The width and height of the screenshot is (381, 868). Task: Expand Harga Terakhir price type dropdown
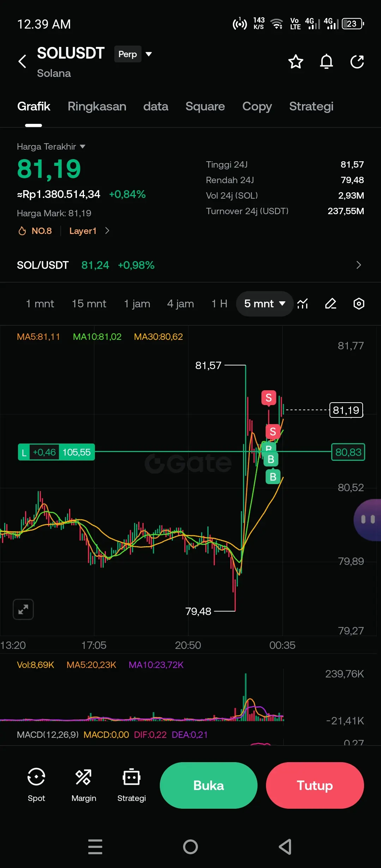pyautogui.click(x=51, y=146)
